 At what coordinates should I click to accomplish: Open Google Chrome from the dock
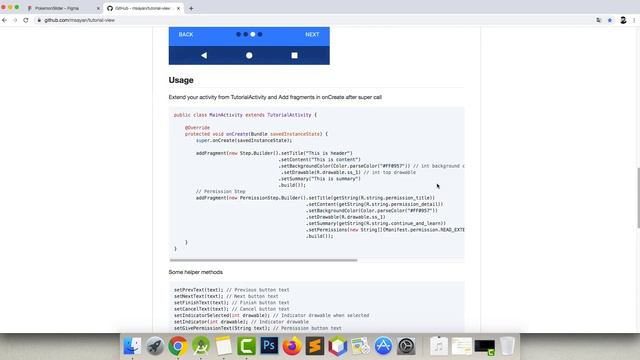coord(178,346)
